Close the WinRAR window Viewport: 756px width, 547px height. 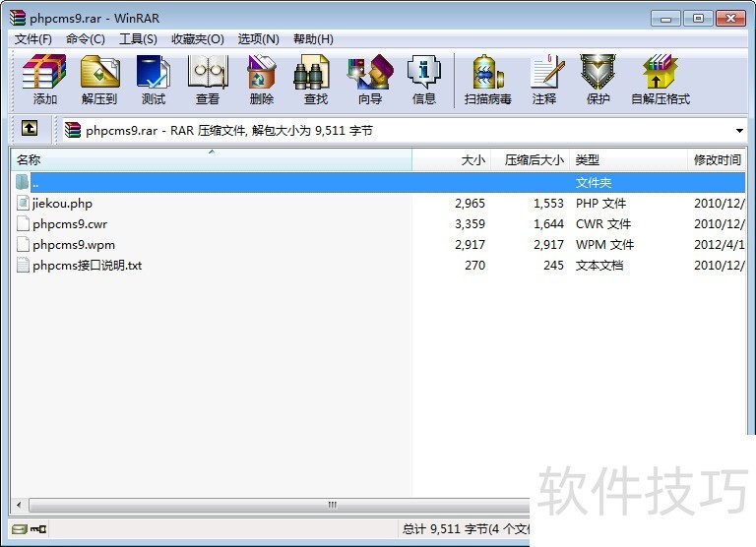click(730, 19)
